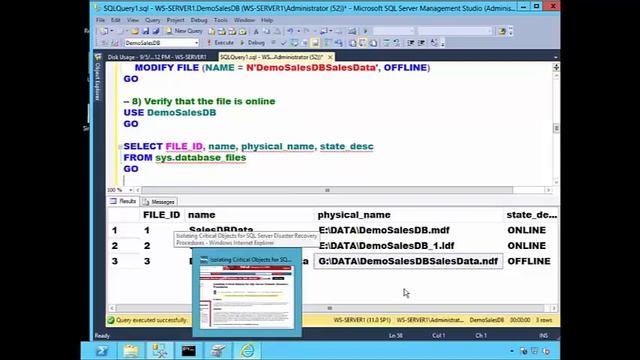Click the Decrease Indent icon

point(411,42)
